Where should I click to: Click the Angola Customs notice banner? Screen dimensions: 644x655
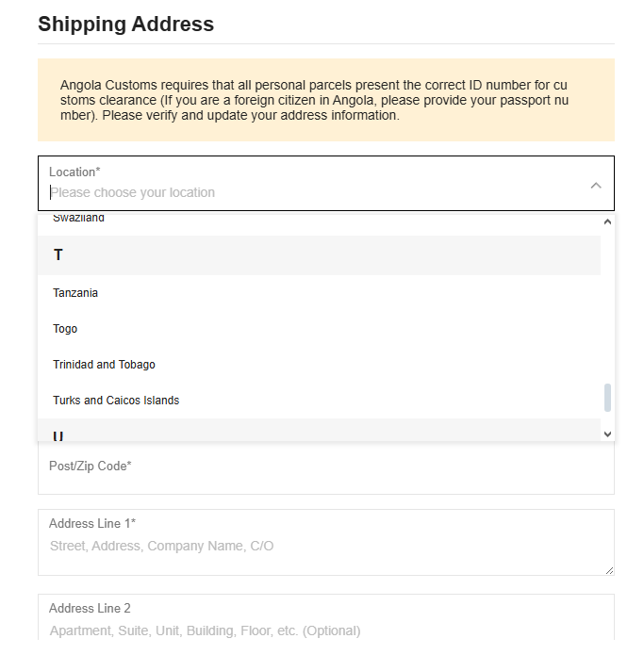point(326,100)
